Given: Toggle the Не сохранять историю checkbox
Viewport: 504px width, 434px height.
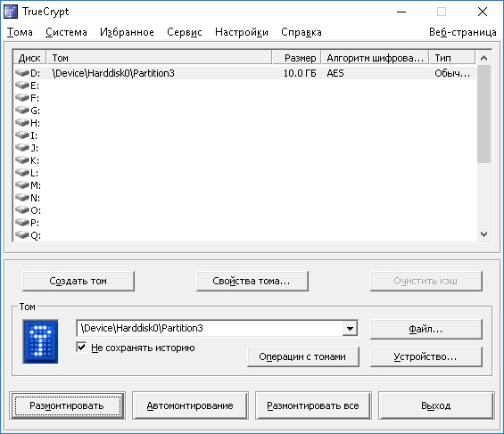Looking at the screenshot, I should click(x=81, y=347).
